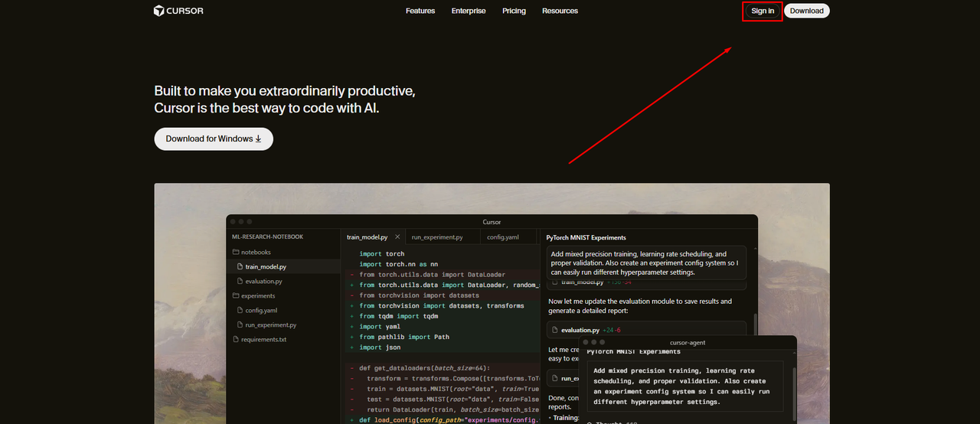This screenshot has height=424, width=980.
Task: Click the experiments folder icon in the file tree
Action: click(236, 295)
